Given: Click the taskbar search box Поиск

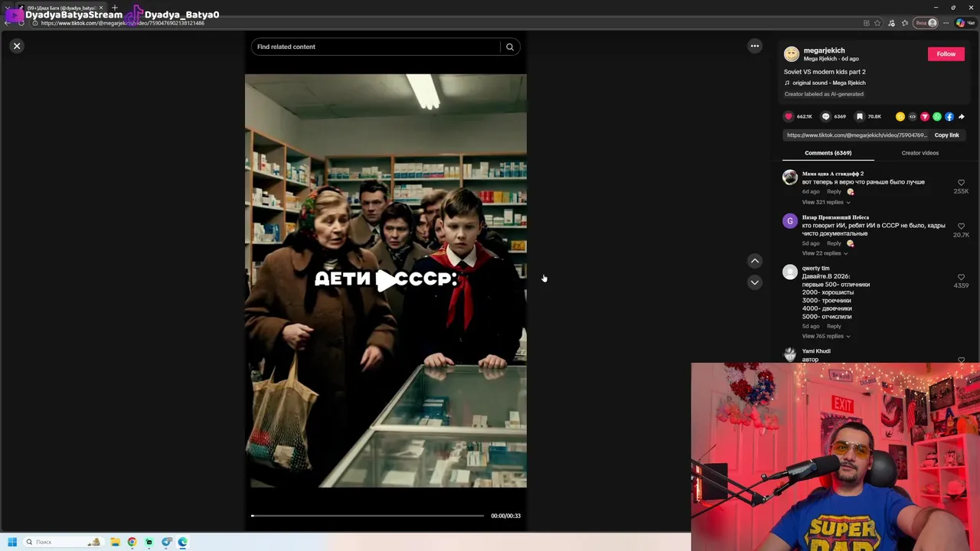Looking at the screenshot, I should (x=63, y=542).
